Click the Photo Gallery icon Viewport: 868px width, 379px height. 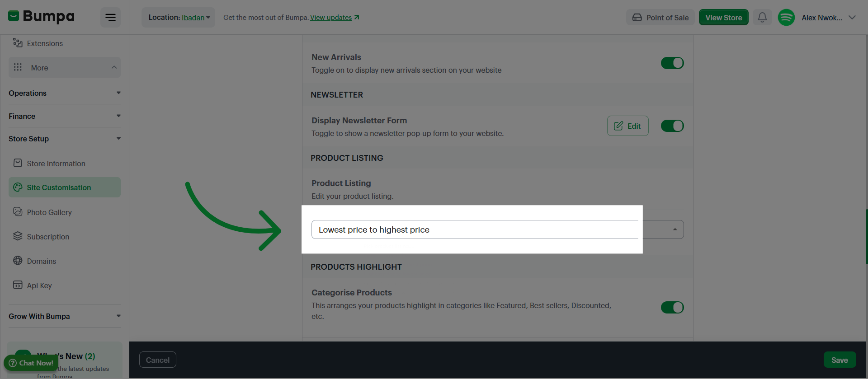pos(18,212)
